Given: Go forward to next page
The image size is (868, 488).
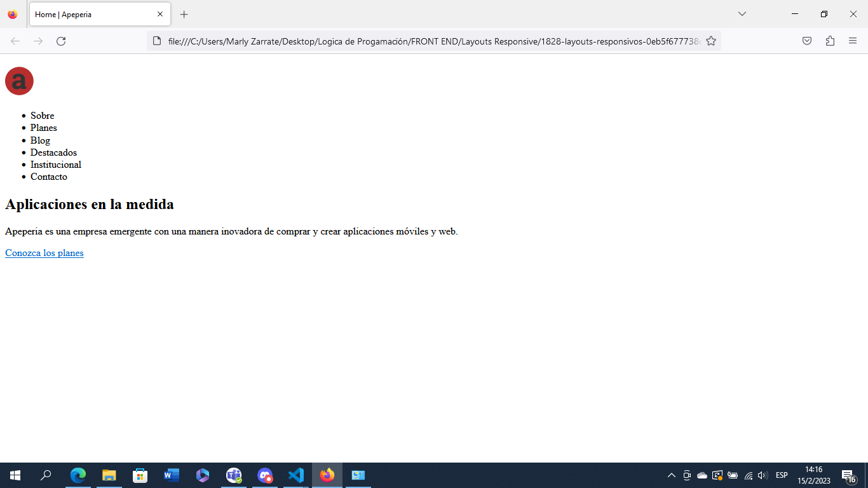Looking at the screenshot, I should coord(38,41).
